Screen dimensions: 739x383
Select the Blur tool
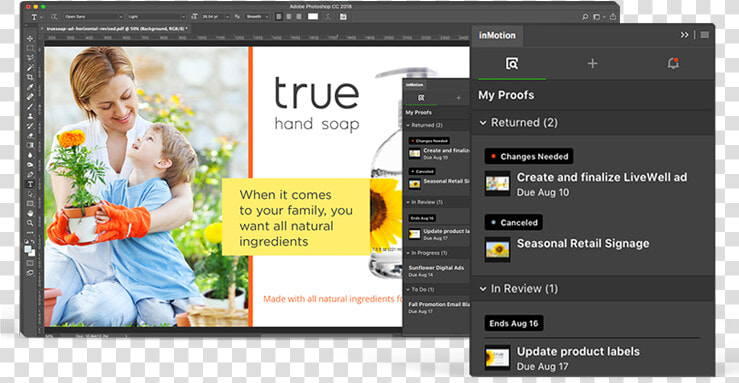pyautogui.click(x=30, y=155)
